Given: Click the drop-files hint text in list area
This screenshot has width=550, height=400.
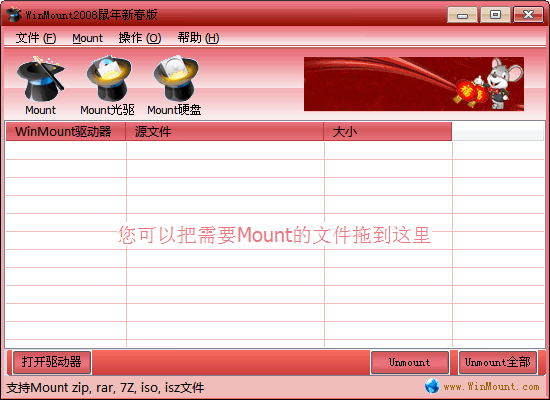Looking at the screenshot, I should [x=274, y=235].
